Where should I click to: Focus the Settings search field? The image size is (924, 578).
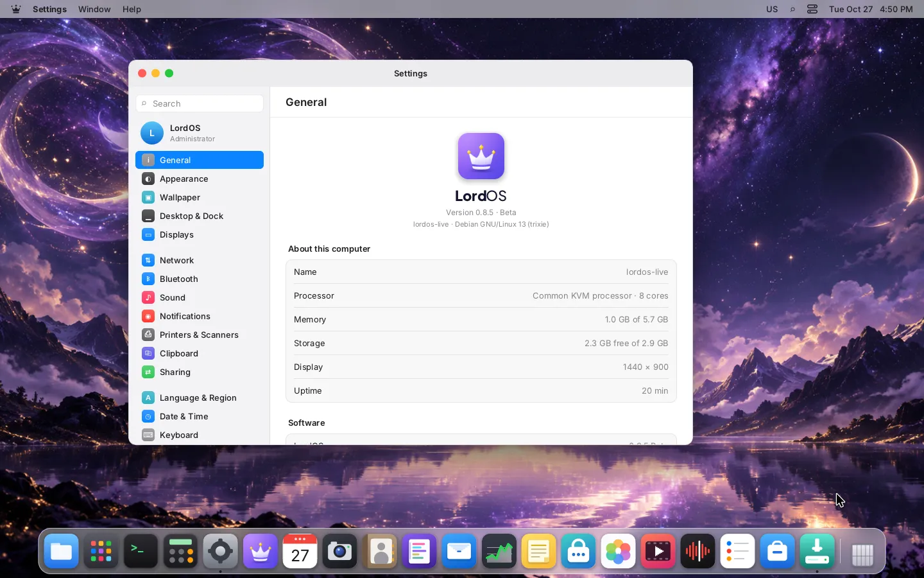pyautogui.click(x=200, y=103)
